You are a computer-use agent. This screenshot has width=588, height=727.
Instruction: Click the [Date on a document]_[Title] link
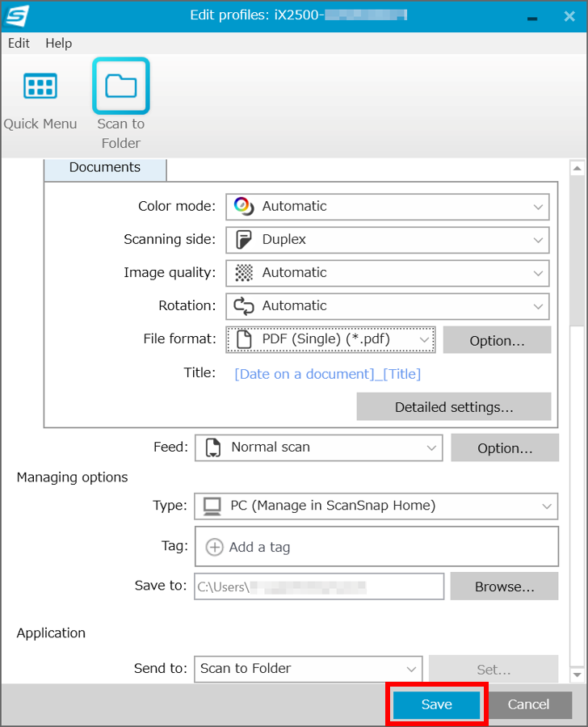click(x=327, y=374)
